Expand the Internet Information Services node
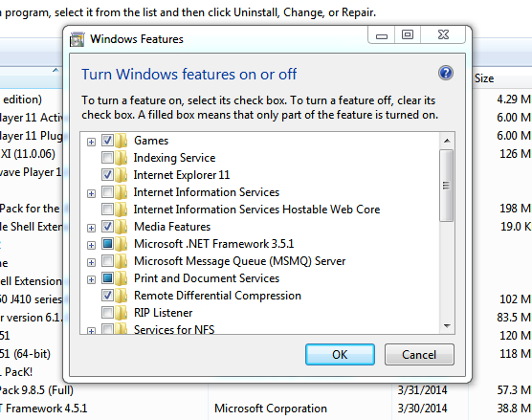 tap(91, 193)
